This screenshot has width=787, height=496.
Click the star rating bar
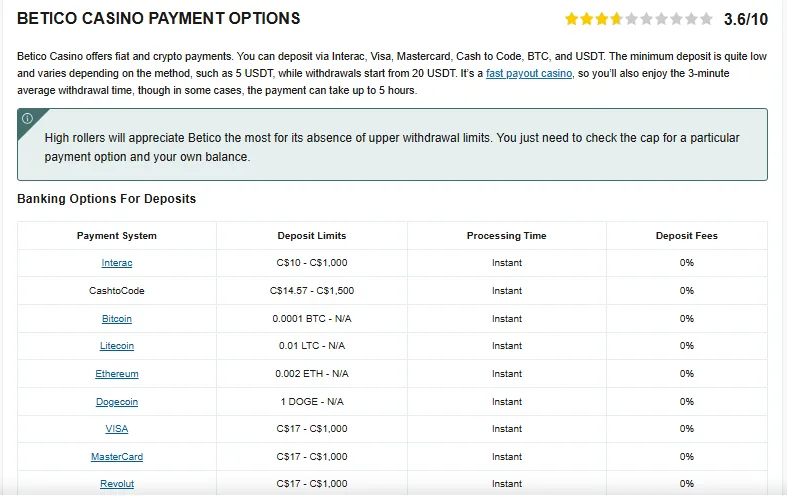click(638, 19)
